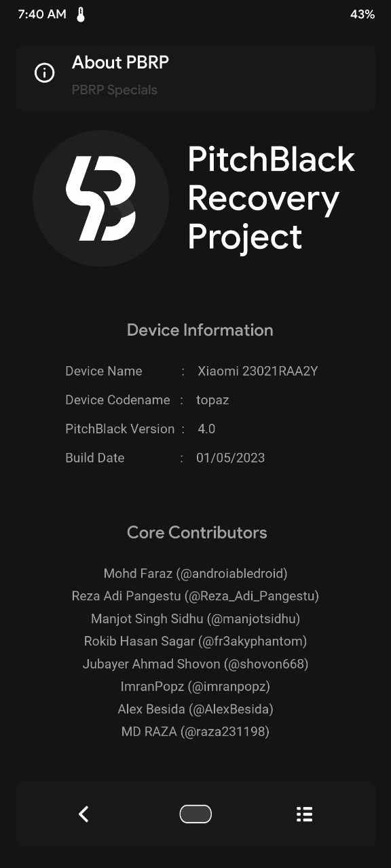Open the log list menu icon
The image size is (391, 868).
(305, 814)
